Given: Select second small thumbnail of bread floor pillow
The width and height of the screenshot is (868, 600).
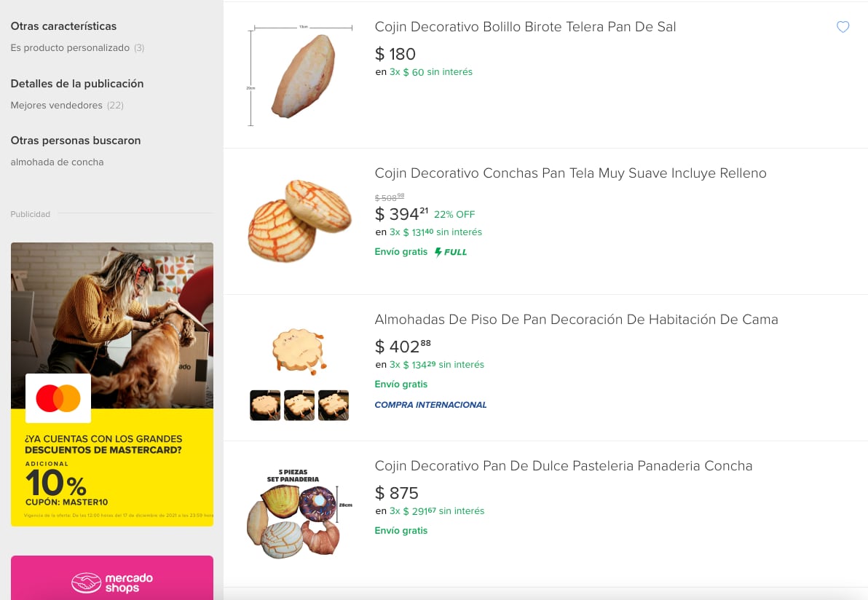Looking at the screenshot, I should [x=299, y=405].
